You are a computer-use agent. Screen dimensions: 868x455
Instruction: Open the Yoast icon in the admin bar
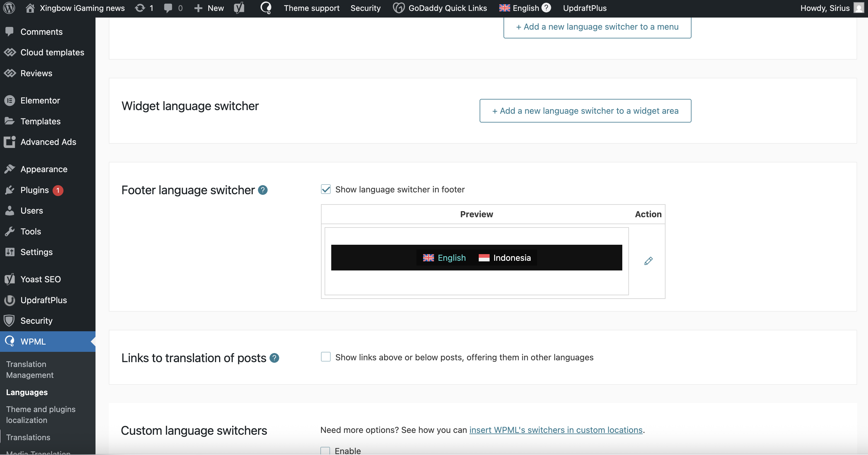point(239,8)
